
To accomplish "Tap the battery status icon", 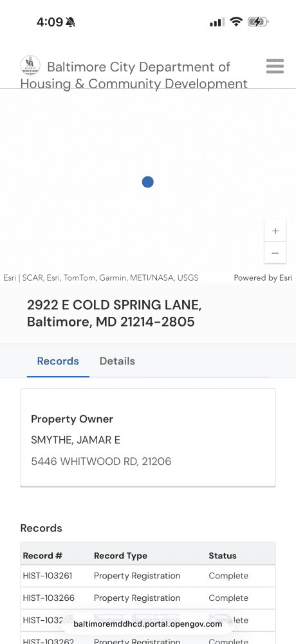I will (258, 22).
